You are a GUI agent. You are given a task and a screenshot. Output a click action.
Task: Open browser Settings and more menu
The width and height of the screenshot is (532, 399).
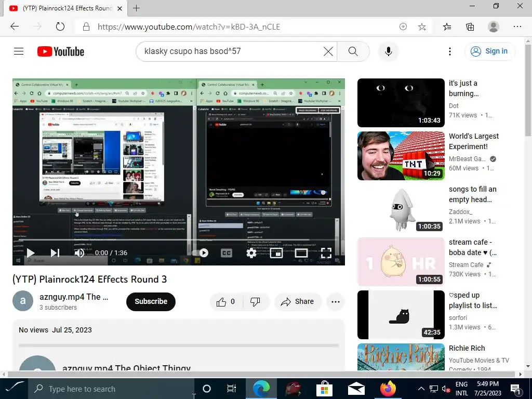517,26
